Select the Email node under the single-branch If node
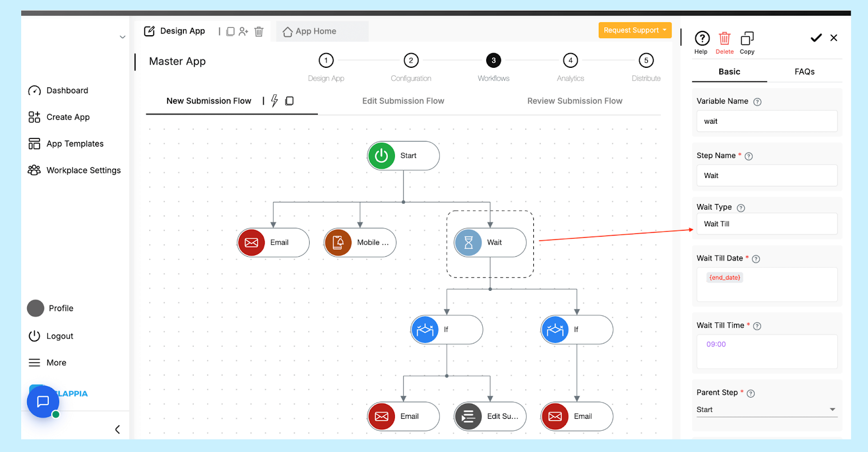Image resolution: width=868 pixels, height=452 pixels. pyautogui.click(x=577, y=416)
